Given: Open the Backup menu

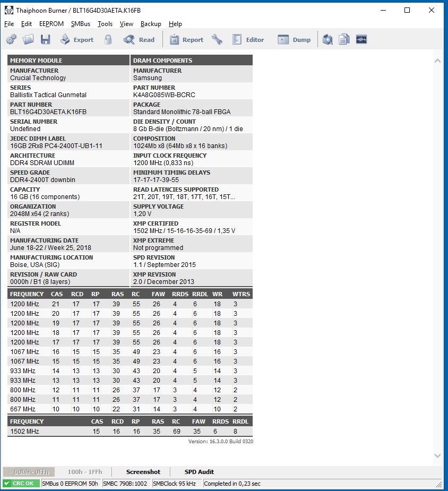Looking at the screenshot, I should [151, 24].
